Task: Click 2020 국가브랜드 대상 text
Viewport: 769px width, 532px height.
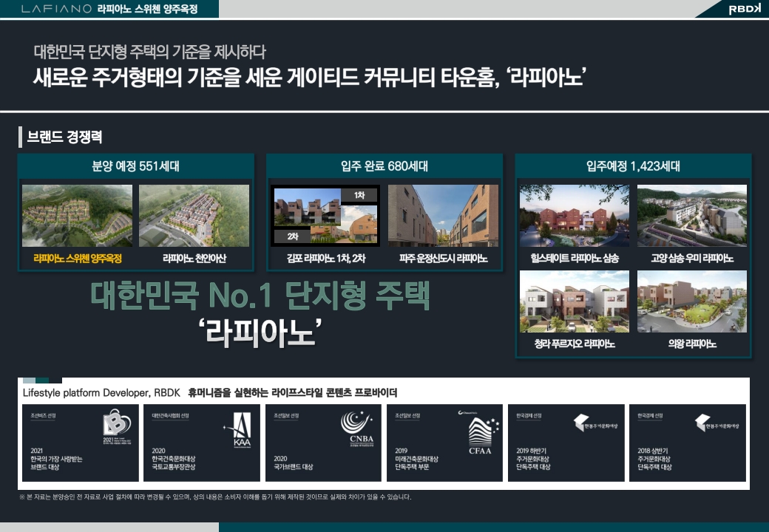Action: (x=294, y=463)
